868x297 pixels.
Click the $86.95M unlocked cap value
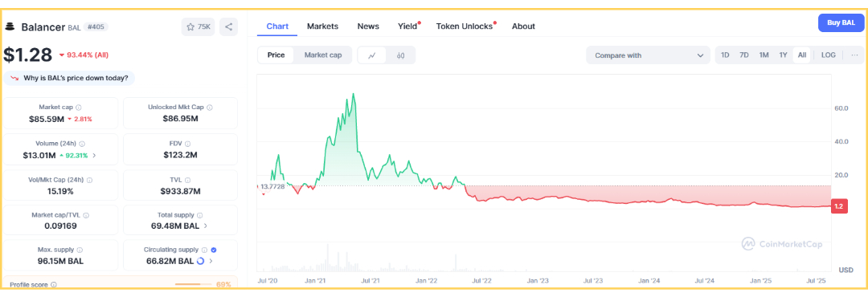tap(181, 119)
